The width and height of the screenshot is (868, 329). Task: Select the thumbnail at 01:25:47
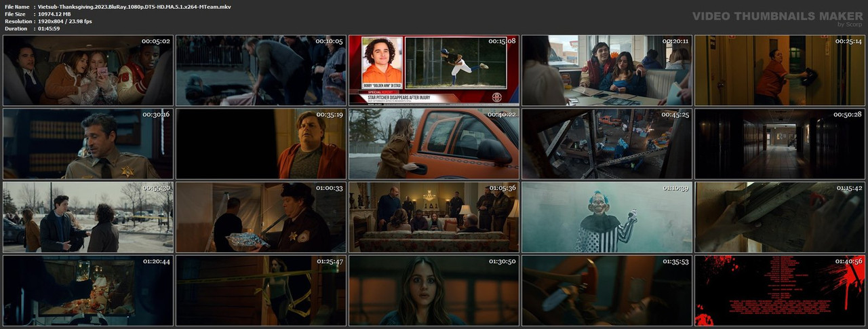pyautogui.click(x=261, y=290)
